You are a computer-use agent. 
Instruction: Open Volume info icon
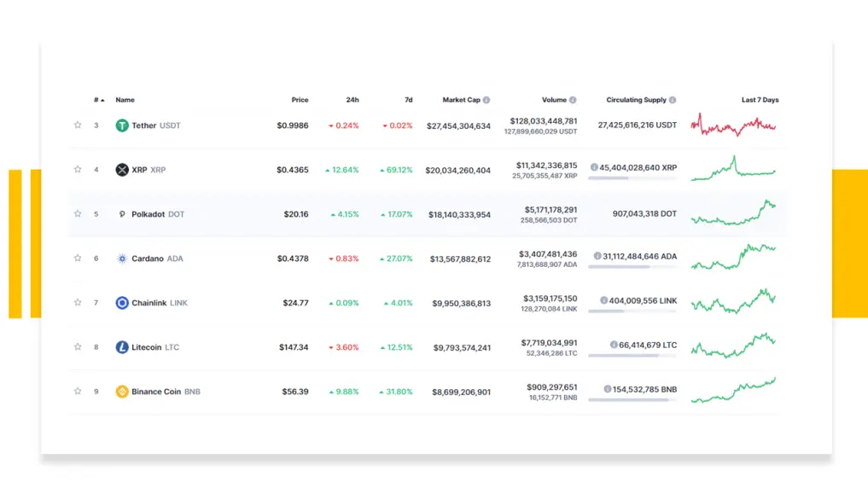(573, 100)
